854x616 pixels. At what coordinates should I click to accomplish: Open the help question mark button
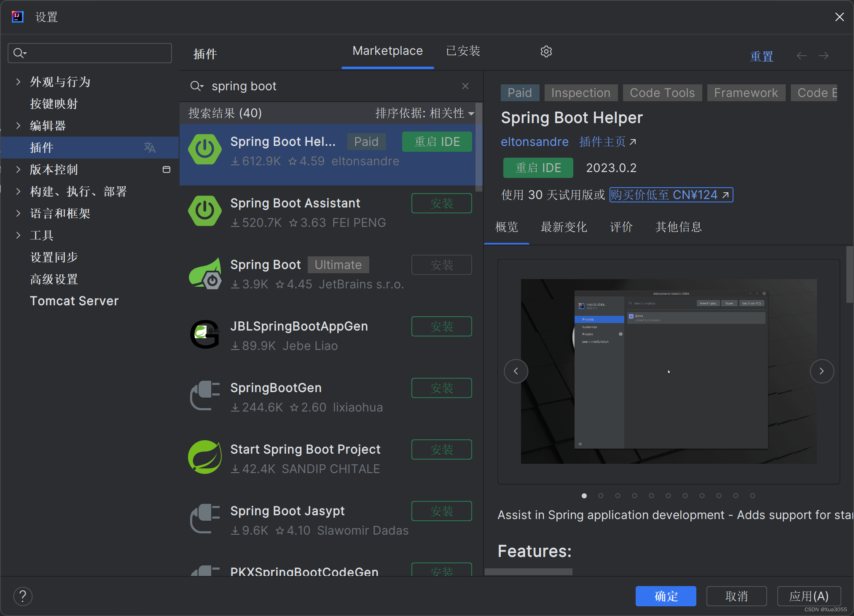click(x=23, y=596)
